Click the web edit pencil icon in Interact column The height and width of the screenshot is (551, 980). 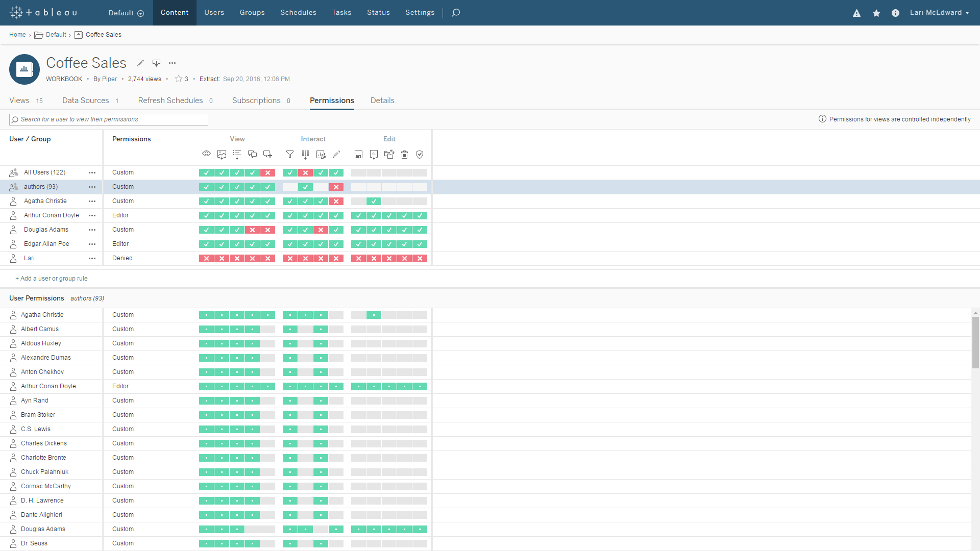coord(336,154)
